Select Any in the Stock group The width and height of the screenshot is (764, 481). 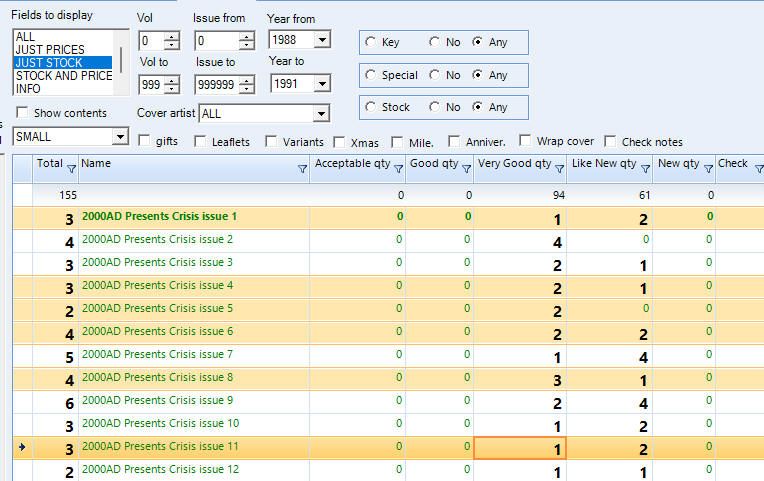(477, 107)
